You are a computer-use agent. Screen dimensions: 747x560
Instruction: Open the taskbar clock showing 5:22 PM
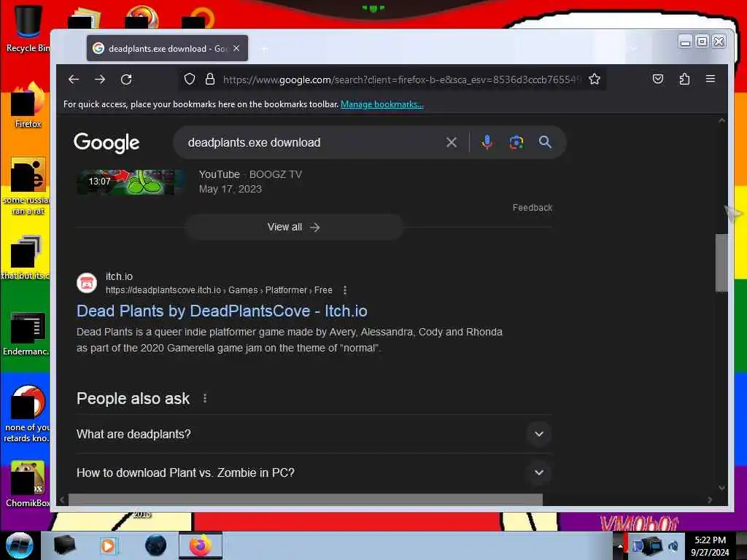710,545
